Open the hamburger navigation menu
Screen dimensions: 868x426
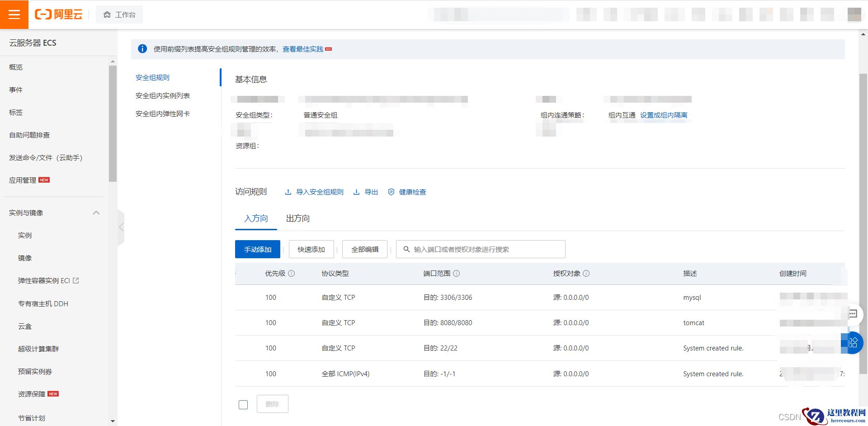[x=14, y=14]
